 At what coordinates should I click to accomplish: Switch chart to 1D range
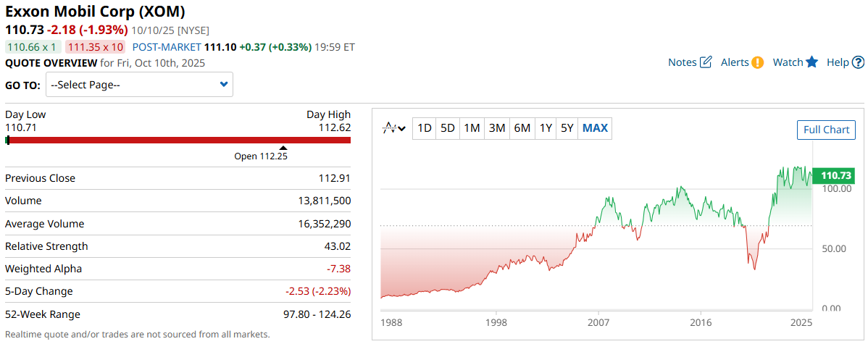pyautogui.click(x=425, y=128)
